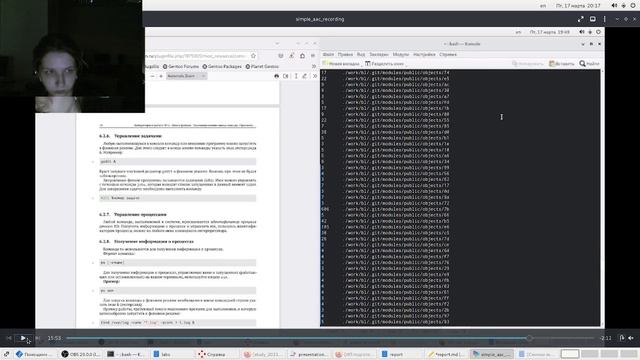This screenshot has height=360, width=640.
Task: Click the keyboard layout indicator in top panel
Action: 543,6
